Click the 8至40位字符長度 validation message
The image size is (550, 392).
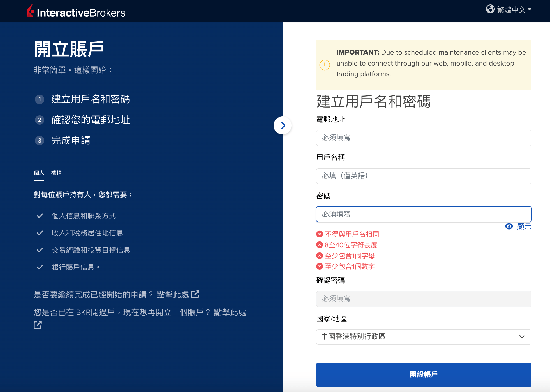351,245
